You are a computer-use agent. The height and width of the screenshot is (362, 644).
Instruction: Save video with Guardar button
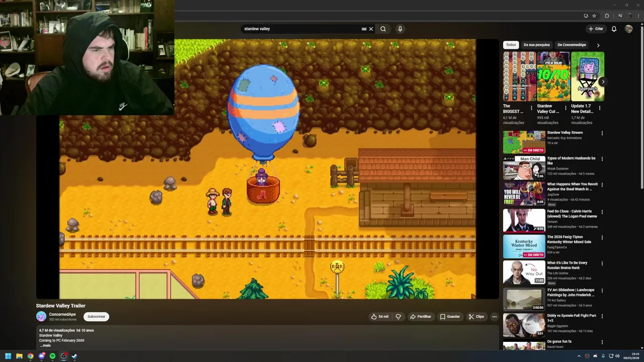coord(450,317)
